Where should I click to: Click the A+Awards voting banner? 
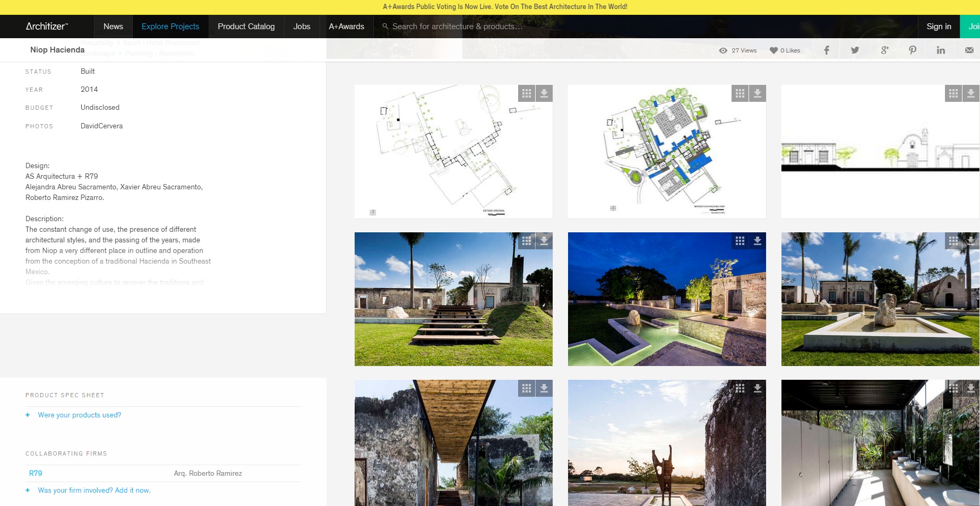coord(505,7)
